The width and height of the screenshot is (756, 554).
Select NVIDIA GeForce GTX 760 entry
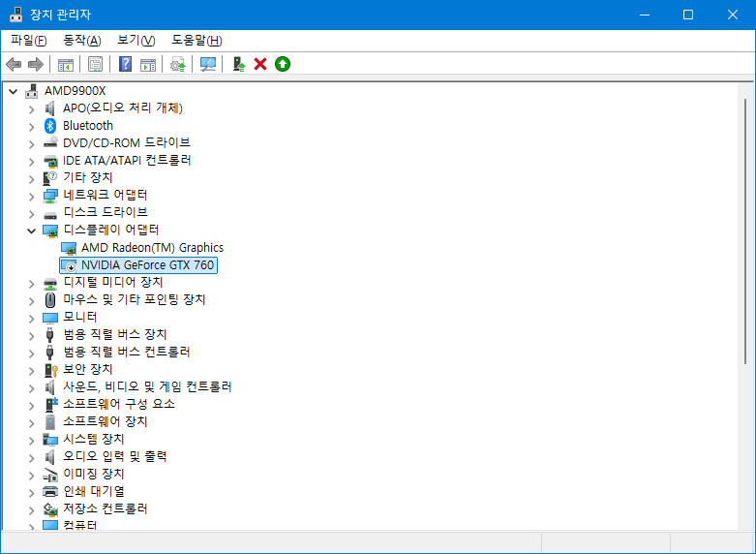point(147,265)
